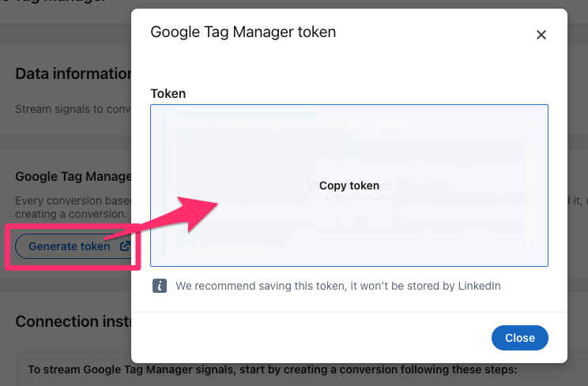The image size is (588, 386).
Task: Click the Connection instructions heading behind the dialog
Action: [73, 321]
